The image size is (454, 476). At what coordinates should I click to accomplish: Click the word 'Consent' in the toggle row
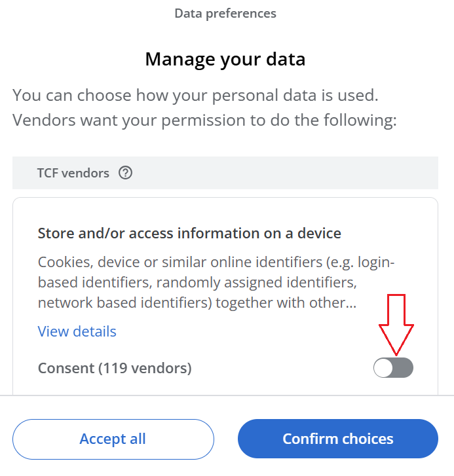[66, 369]
